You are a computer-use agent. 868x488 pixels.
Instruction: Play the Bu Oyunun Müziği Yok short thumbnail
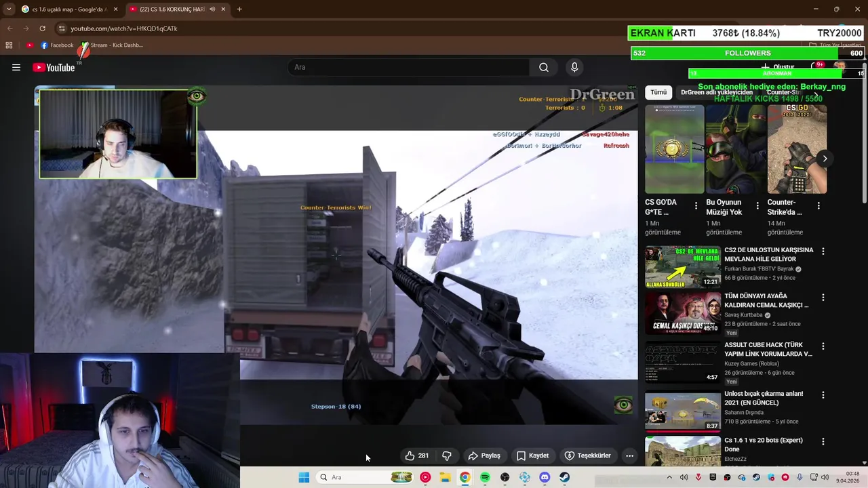point(735,149)
